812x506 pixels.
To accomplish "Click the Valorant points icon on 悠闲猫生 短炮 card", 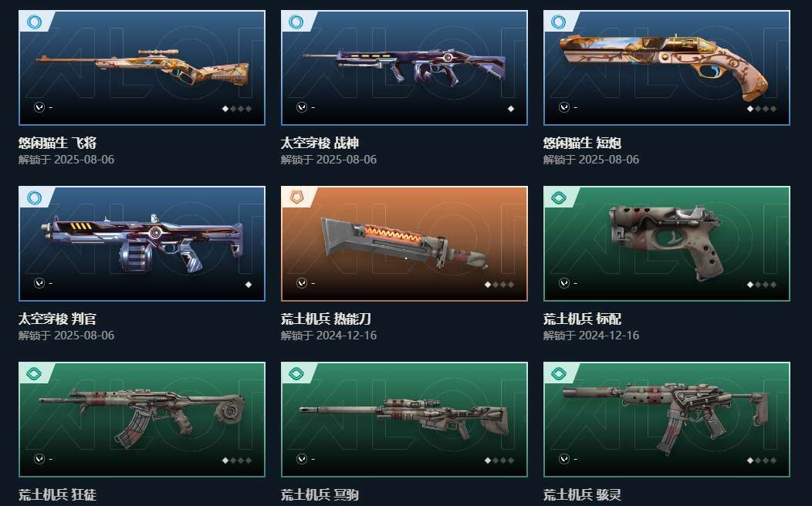I will [x=564, y=107].
